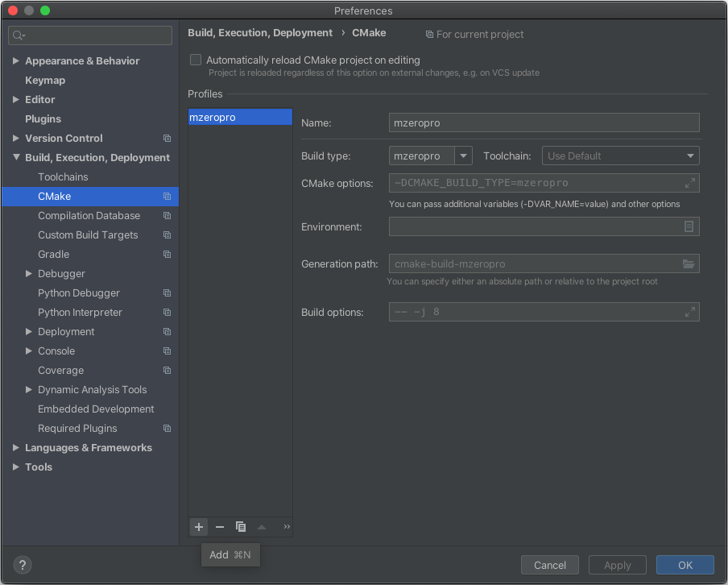Click project-level icon beside Gradle
The width and height of the screenshot is (728, 585).
coord(168,254)
